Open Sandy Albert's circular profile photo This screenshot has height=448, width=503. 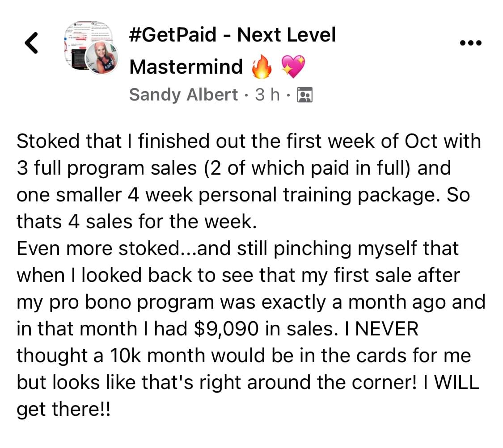point(101,59)
